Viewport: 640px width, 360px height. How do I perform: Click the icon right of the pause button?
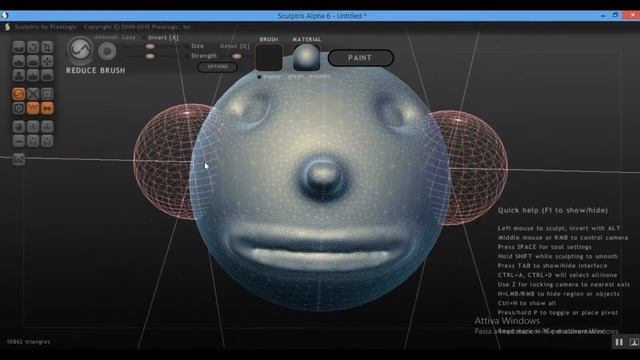(x=634, y=342)
